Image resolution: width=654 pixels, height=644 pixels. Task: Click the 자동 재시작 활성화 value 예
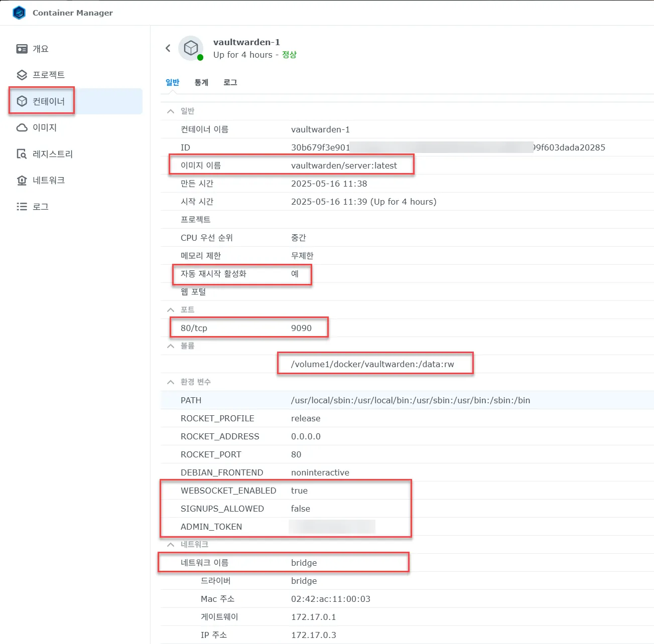(295, 274)
